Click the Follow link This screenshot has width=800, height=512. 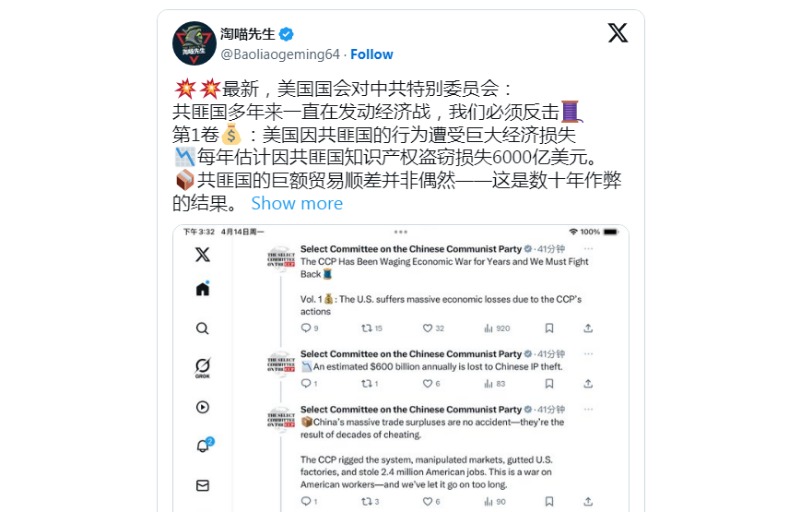coord(371,54)
